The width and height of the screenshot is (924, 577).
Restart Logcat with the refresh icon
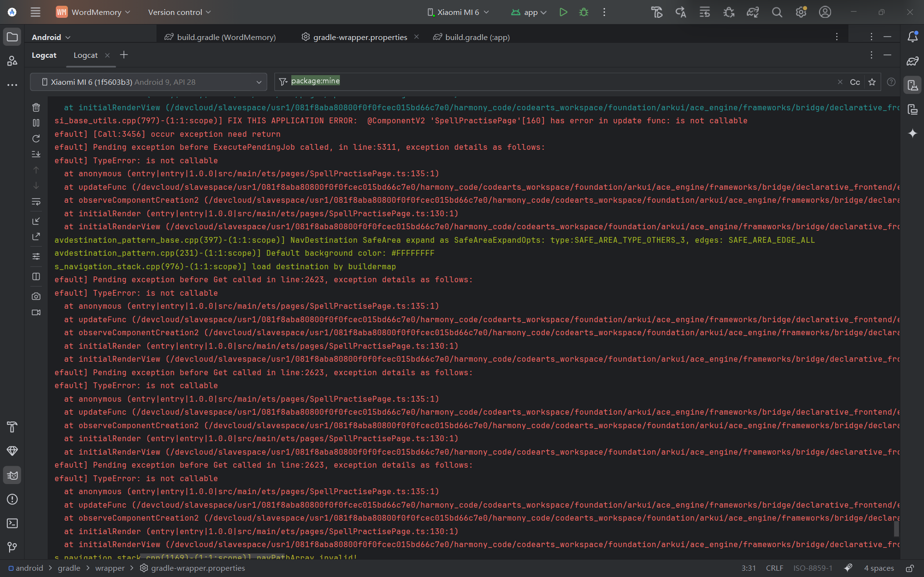[36, 139]
